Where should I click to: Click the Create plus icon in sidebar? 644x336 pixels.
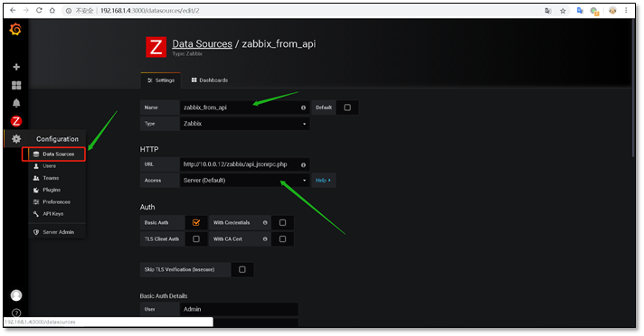(x=16, y=67)
